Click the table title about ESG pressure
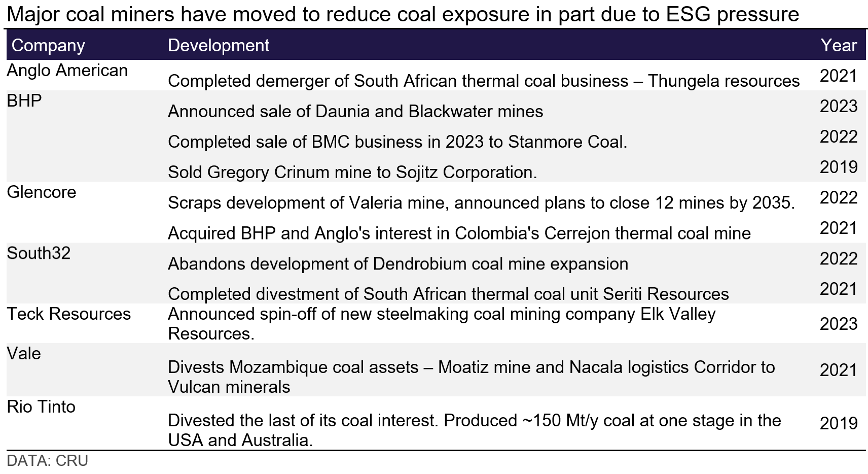This screenshot has height=474, width=868. [403, 15]
